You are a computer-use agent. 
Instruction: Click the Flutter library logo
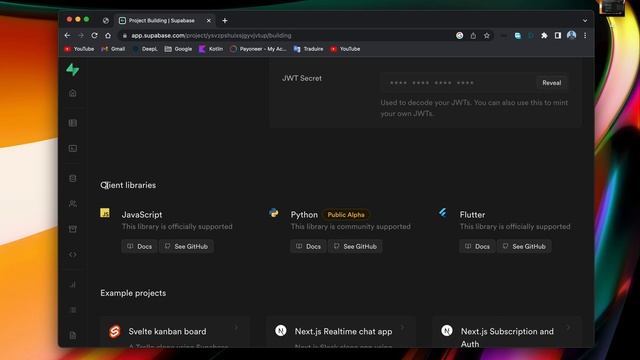[x=442, y=213]
